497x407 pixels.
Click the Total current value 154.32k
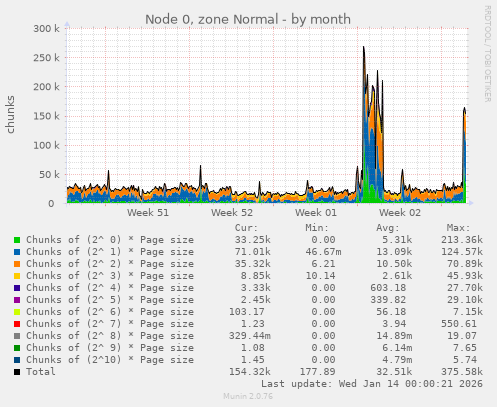pyautogui.click(x=250, y=372)
